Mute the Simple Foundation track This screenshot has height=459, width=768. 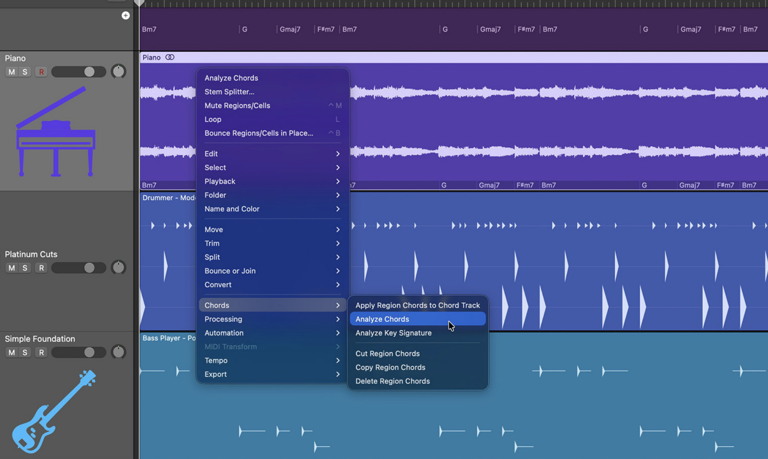click(11, 352)
